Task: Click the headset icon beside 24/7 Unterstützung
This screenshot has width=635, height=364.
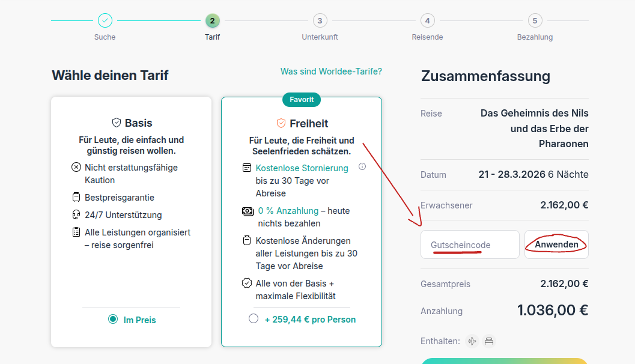Action: pyautogui.click(x=76, y=214)
